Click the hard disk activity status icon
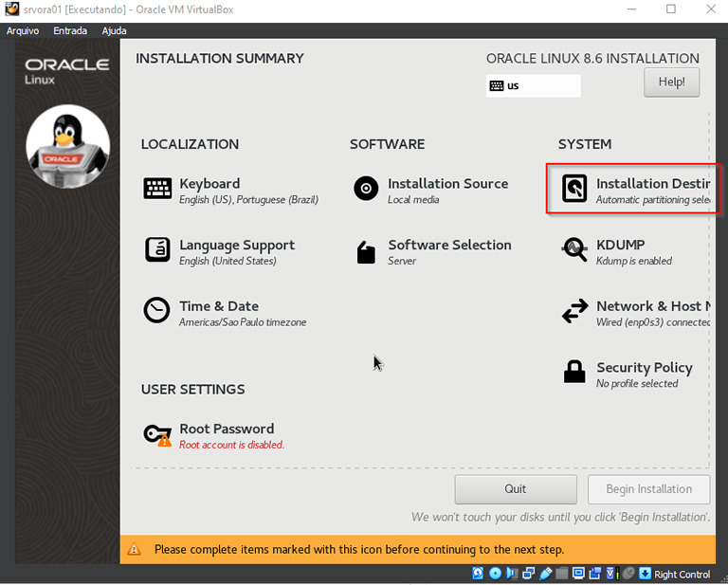 (478, 574)
